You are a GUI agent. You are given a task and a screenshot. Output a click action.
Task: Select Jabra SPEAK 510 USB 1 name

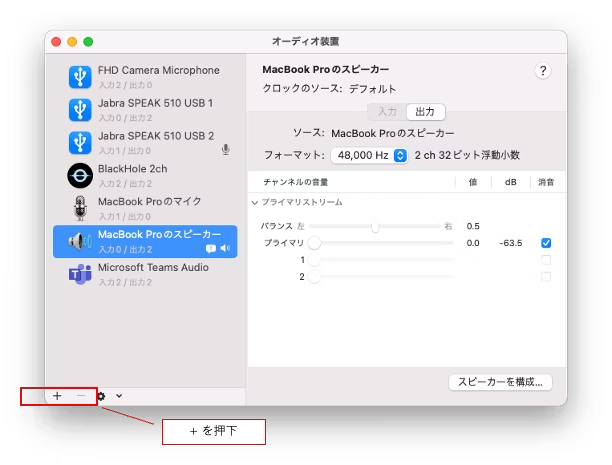click(155, 103)
